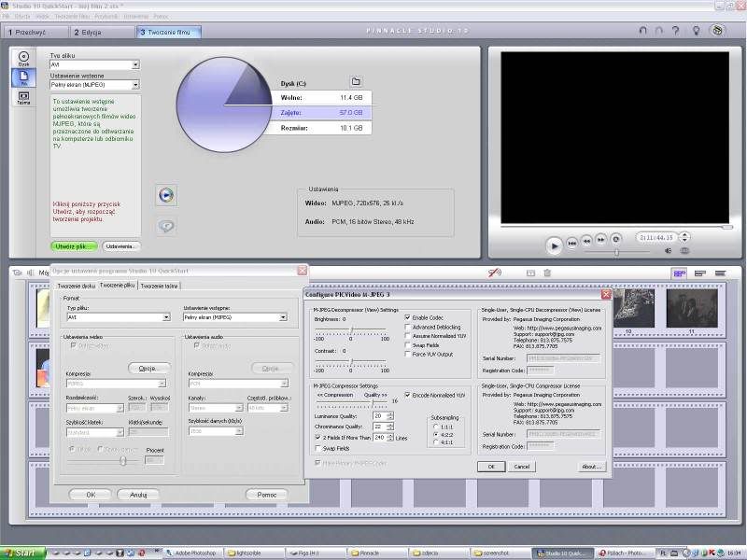Click the Undo arrow icon
747x560 pixels.
pyautogui.click(x=642, y=31)
